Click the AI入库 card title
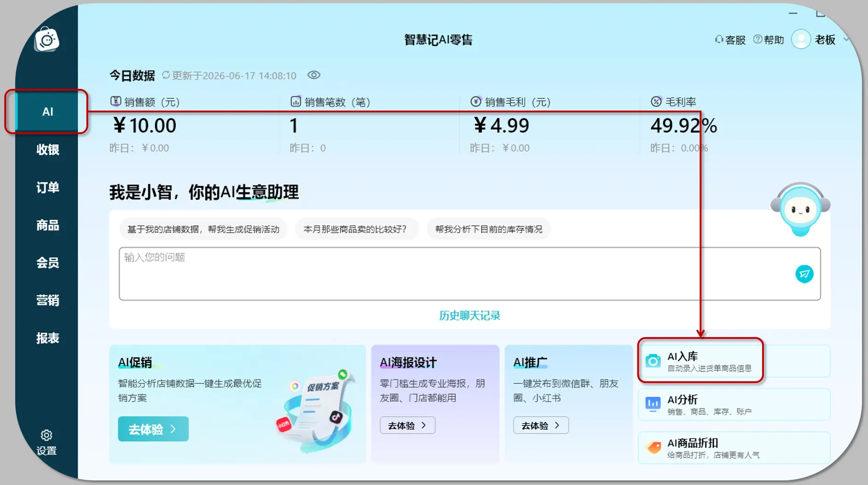868x485 pixels. pyautogui.click(x=683, y=356)
